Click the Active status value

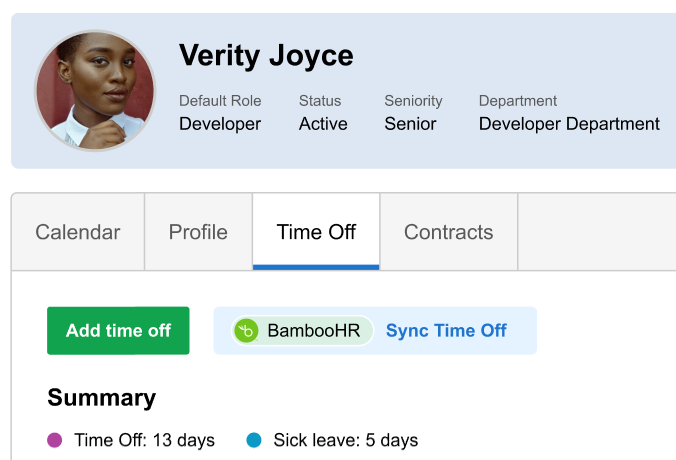pos(323,124)
